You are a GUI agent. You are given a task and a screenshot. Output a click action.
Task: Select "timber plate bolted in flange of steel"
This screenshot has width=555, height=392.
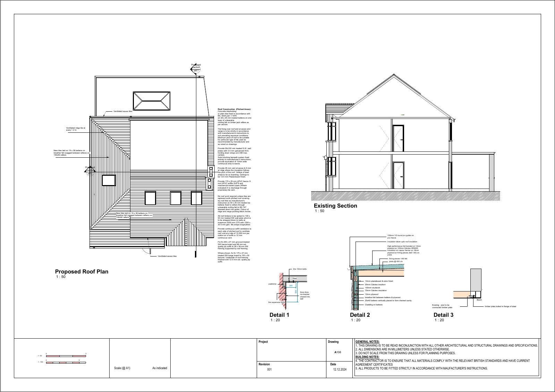(x=501, y=306)
